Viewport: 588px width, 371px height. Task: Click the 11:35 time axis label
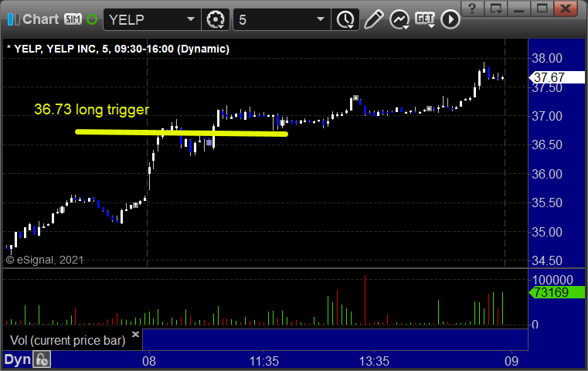coord(264,361)
